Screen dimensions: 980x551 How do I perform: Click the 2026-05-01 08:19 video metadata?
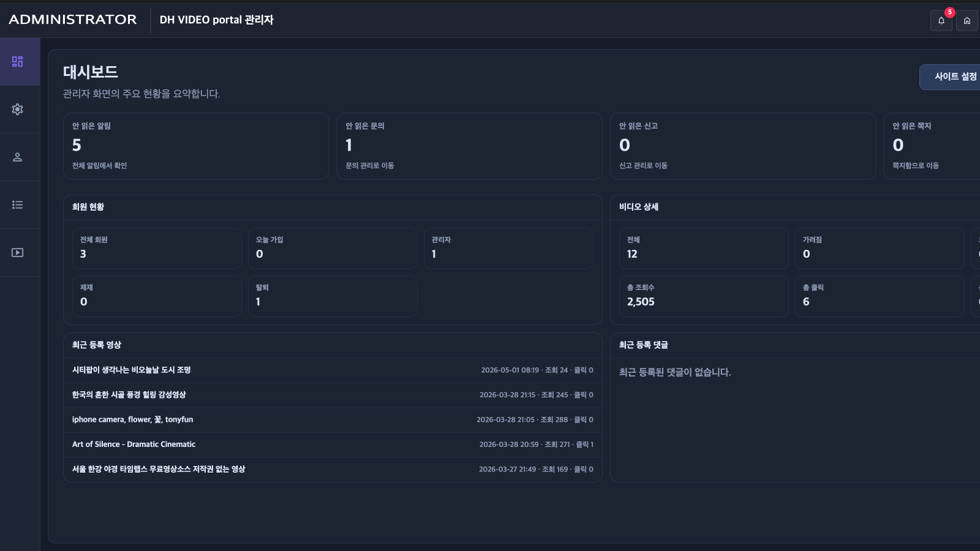pyautogui.click(x=537, y=370)
